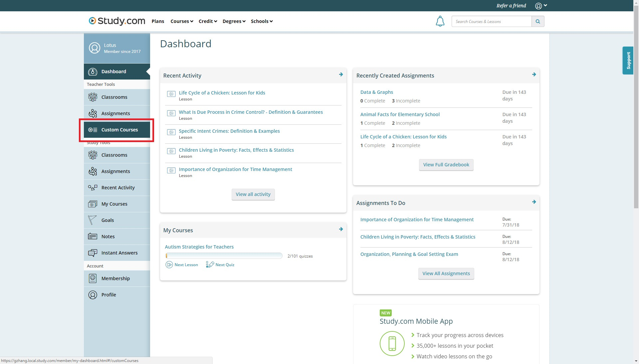Expand the Recent Activity panel arrow
The width and height of the screenshot is (639, 364).
[341, 75]
